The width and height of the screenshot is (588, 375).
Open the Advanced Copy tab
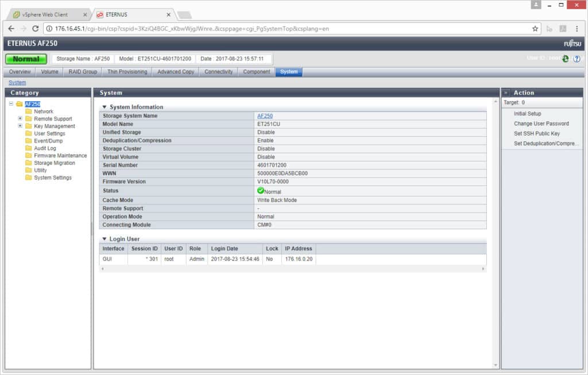pyautogui.click(x=176, y=72)
